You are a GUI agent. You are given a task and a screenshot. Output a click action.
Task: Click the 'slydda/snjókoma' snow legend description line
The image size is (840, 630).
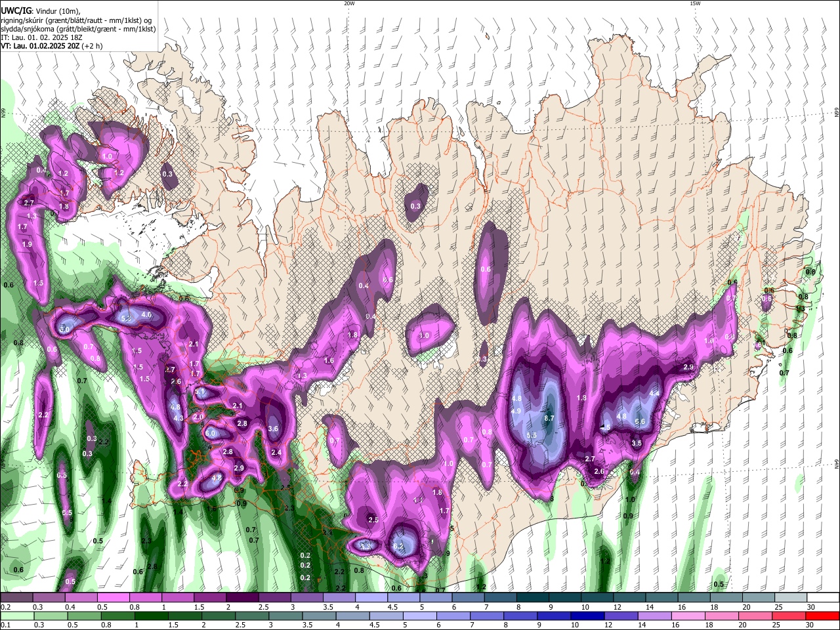78,30
